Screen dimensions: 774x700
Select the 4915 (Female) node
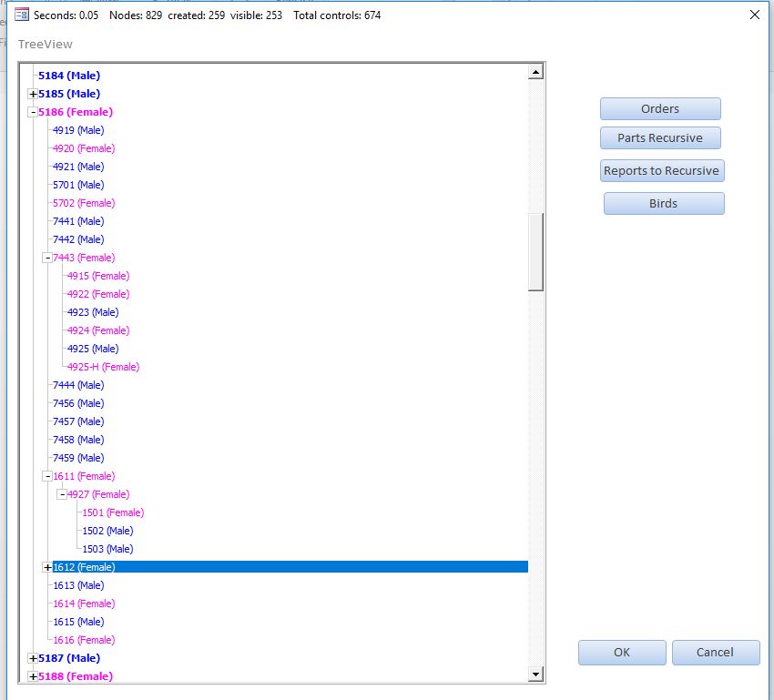98,276
